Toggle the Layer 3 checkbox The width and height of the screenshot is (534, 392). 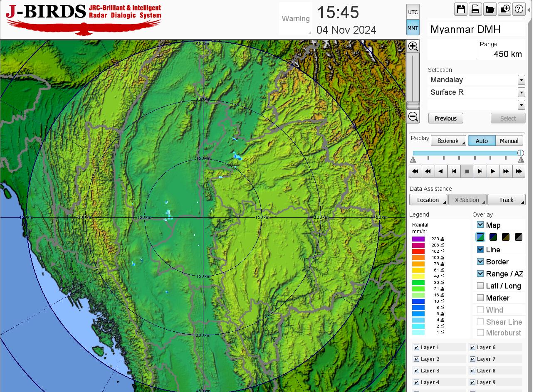416,371
